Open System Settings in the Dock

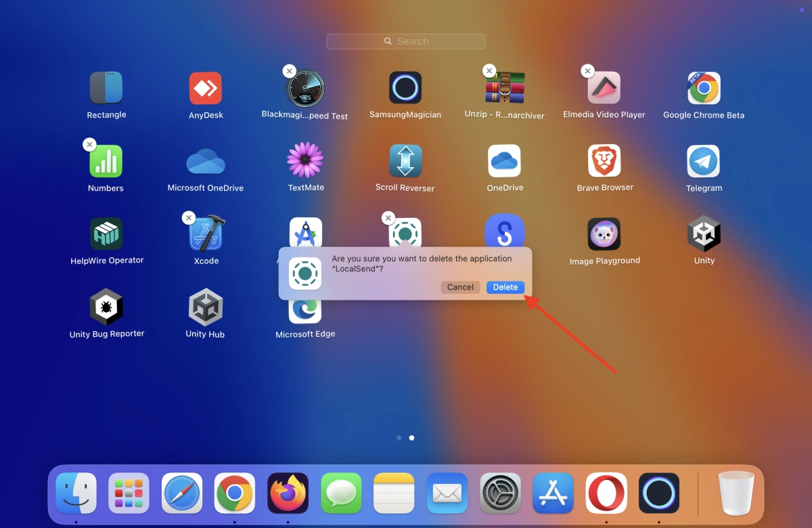point(500,493)
